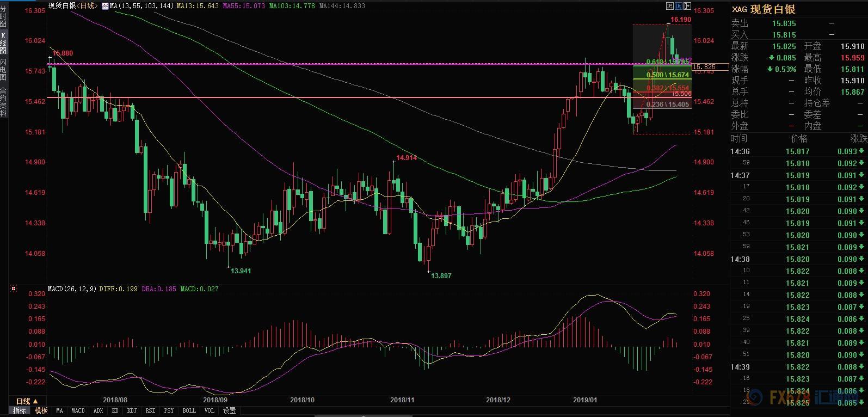This screenshot has width=868, height=417.
Task: Expand the 日线 period selector
Action: click(27, 401)
